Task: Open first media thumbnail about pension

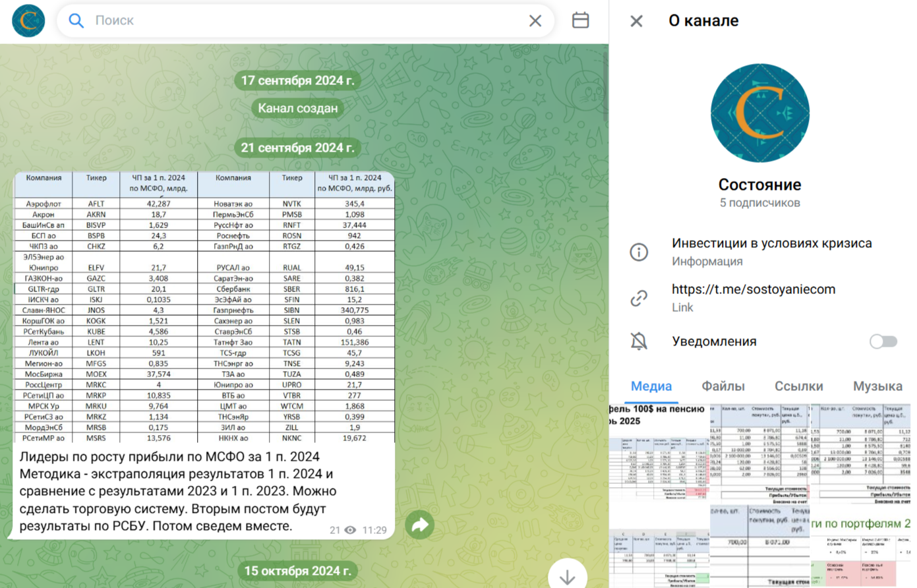Action: coord(658,454)
